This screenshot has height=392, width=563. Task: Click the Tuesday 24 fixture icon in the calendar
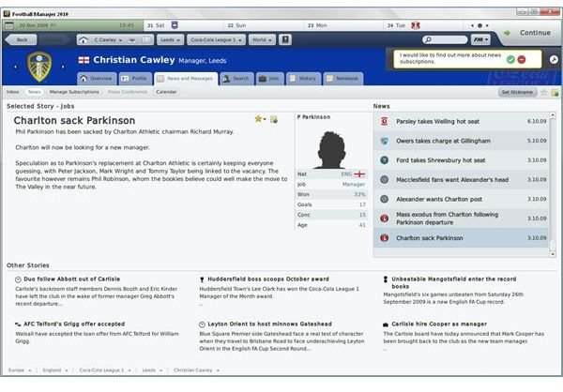click(x=416, y=25)
